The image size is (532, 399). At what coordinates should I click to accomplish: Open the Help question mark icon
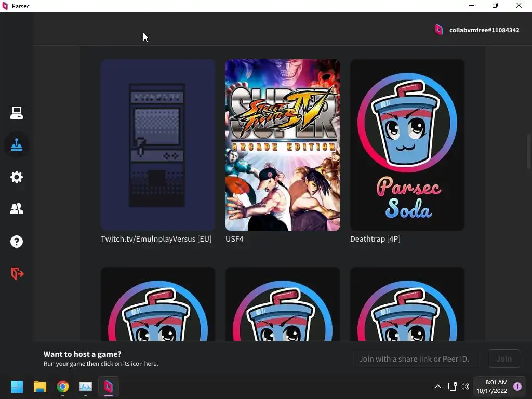click(16, 242)
